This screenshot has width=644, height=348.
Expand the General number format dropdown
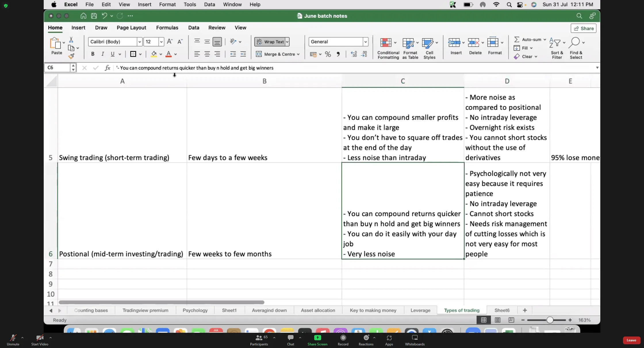click(x=365, y=42)
